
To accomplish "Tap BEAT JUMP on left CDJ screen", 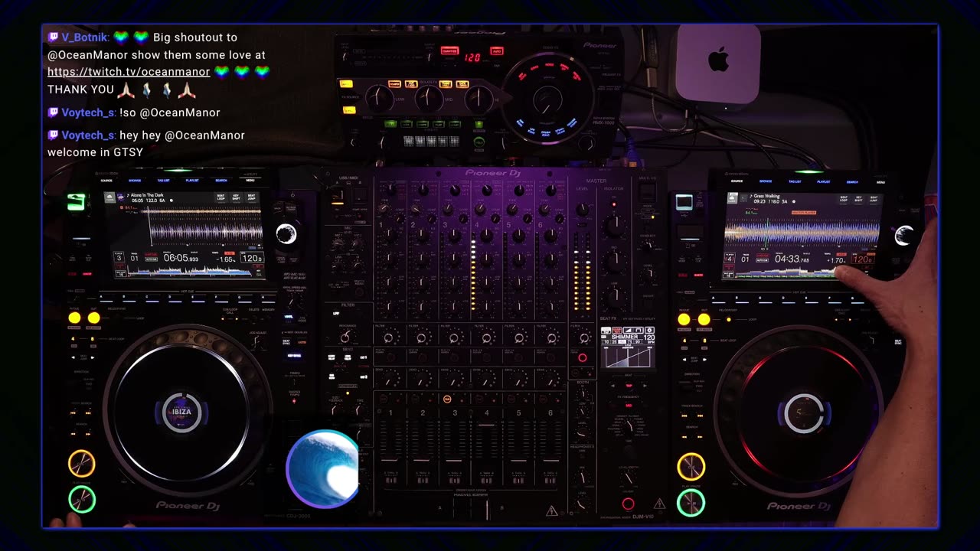I will tap(250, 197).
